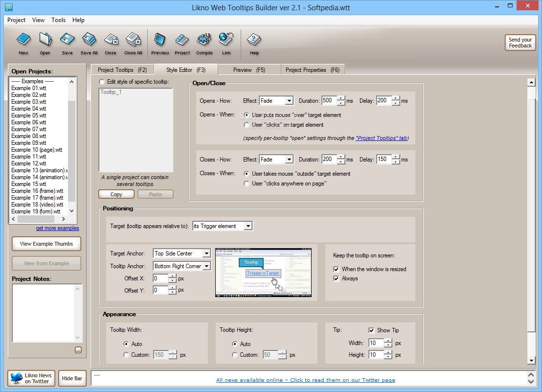Select Auto tooltip width
The width and height of the screenshot is (542, 392).
coord(126,344)
